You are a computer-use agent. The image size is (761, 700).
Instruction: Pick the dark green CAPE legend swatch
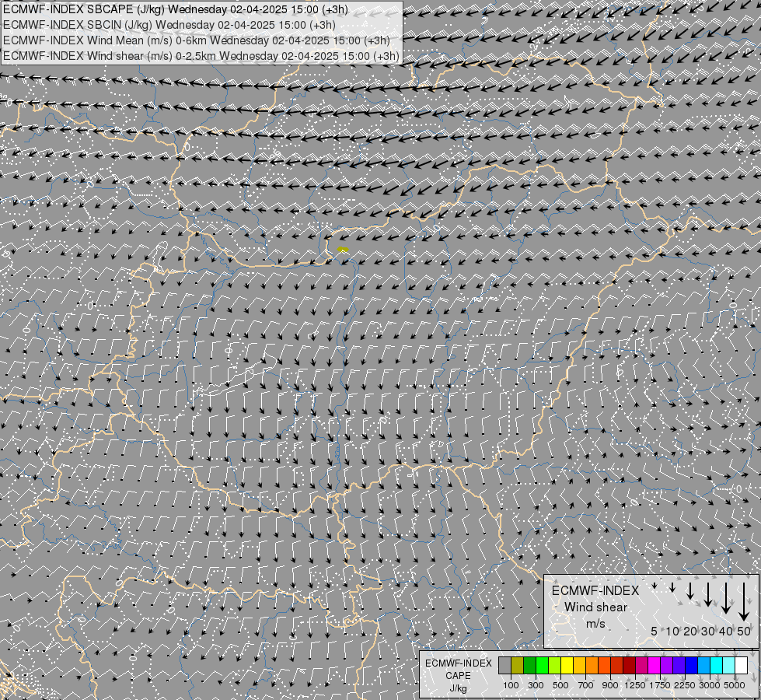[530, 666]
